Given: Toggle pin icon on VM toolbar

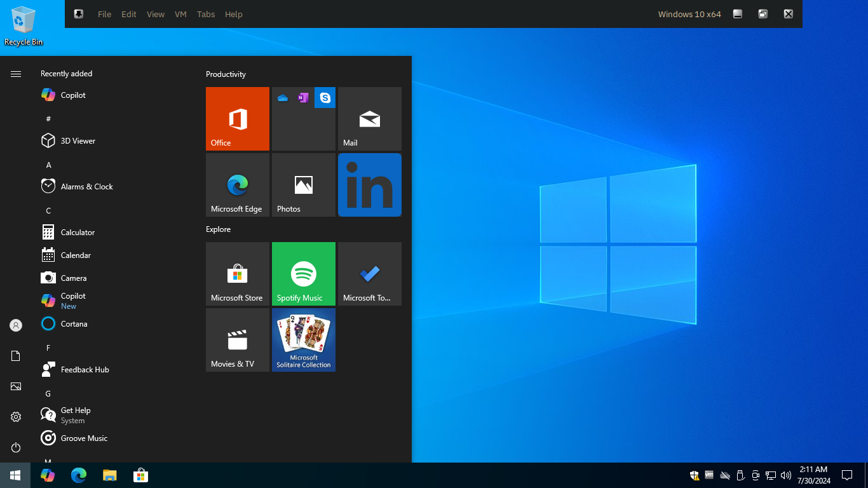Looking at the screenshot, I should coord(79,14).
